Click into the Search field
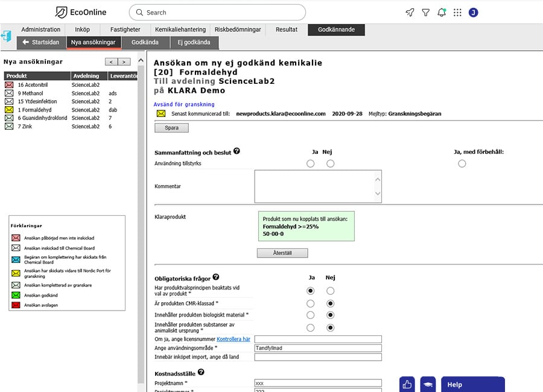The width and height of the screenshot is (543, 392). pos(217,13)
